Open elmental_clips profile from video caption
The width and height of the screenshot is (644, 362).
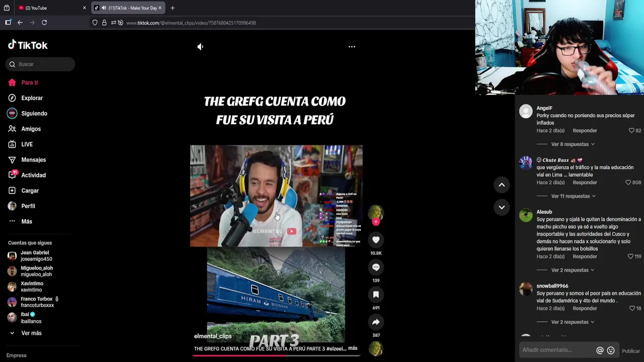[213, 336]
